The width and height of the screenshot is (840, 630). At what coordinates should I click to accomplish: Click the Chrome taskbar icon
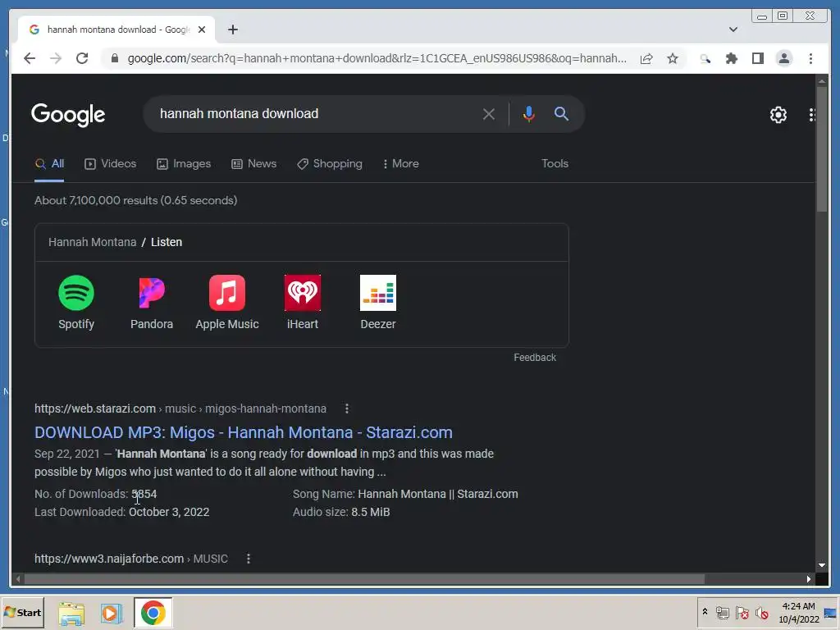[x=153, y=613]
